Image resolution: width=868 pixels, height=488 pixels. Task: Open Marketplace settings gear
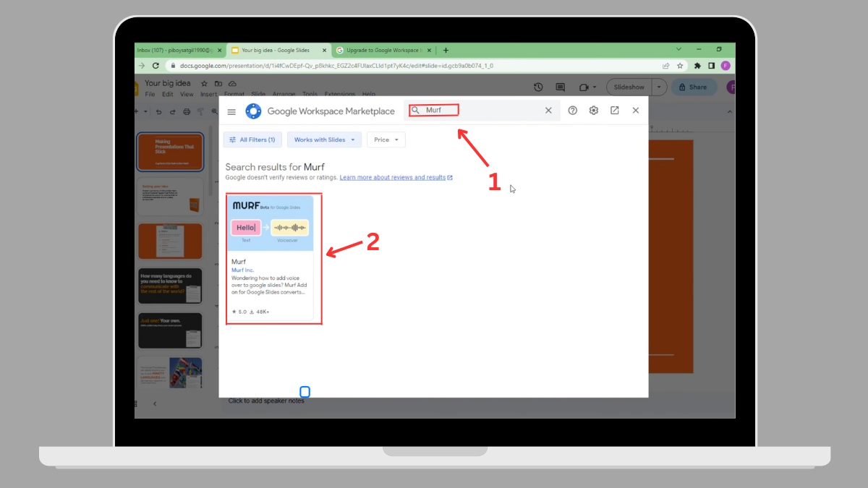(594, 111)
